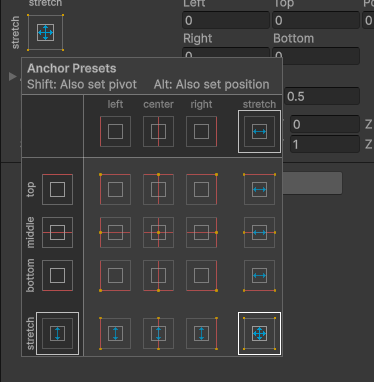Click the field showing 0.5

pyautogui.click(x=322, y=96)
